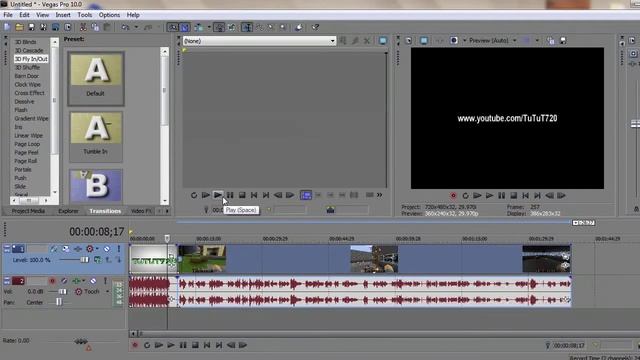
Task: Open automation settings dropdown on video track 1
Action: [x=97, y=249]
